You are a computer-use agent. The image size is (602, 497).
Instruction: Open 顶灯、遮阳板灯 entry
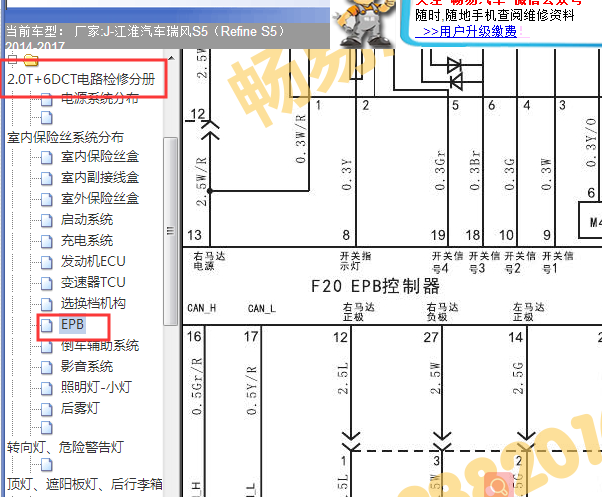click(84, 485)
